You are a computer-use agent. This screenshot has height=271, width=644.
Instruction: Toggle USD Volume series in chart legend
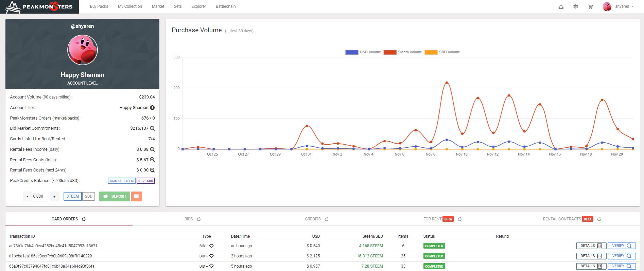(352, 52)
